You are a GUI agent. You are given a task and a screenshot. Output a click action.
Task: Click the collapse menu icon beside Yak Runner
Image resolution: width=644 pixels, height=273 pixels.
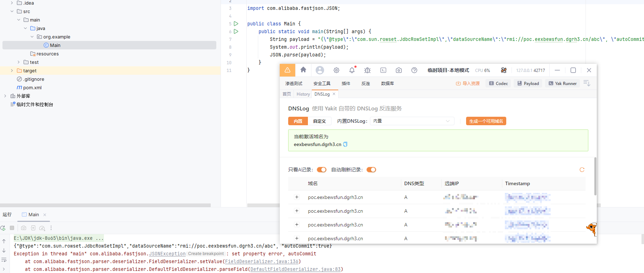pyautogui.click(x=587, y=83)
